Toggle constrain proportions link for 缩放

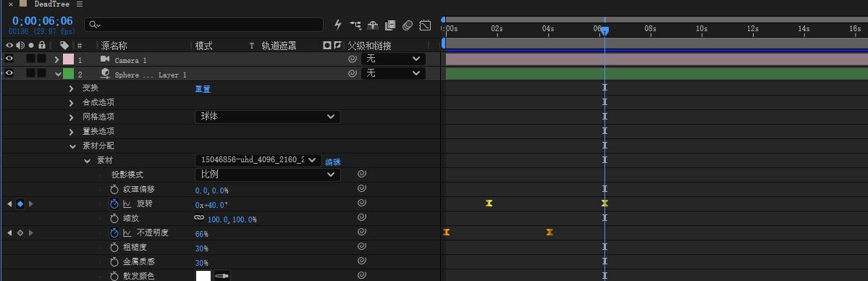(199, 218)
